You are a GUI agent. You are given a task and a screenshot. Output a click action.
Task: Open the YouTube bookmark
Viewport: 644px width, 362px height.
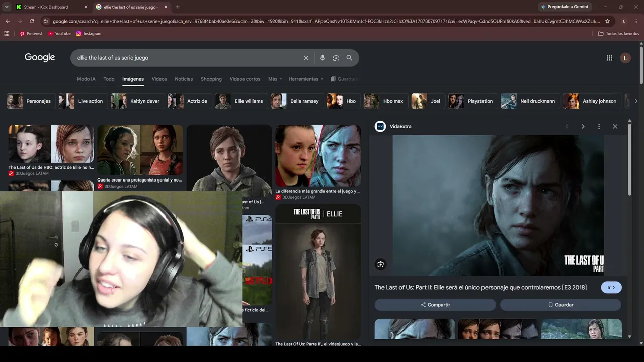coord(59,34)
